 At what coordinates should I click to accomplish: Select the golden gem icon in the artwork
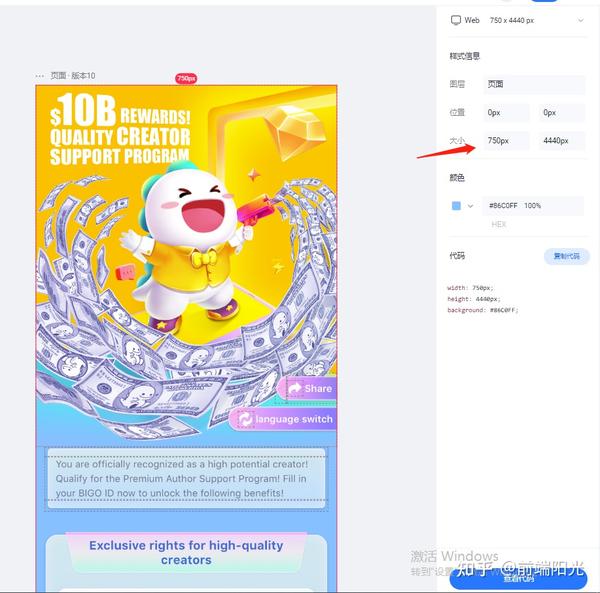(296, 132)
